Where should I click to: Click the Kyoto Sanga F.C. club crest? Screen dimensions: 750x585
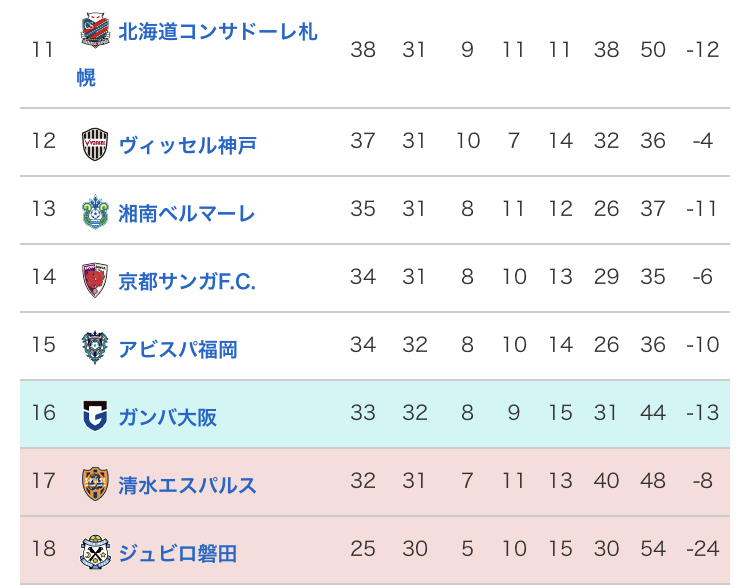click(96, 280)
